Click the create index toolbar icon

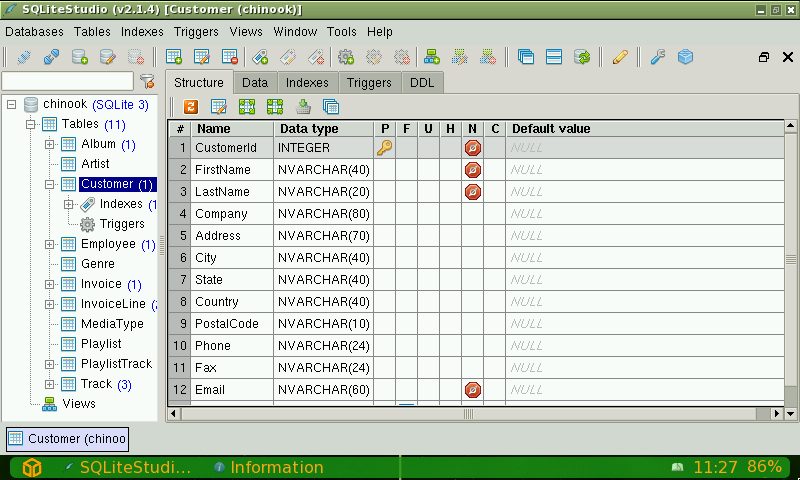[x=260, y=57]
